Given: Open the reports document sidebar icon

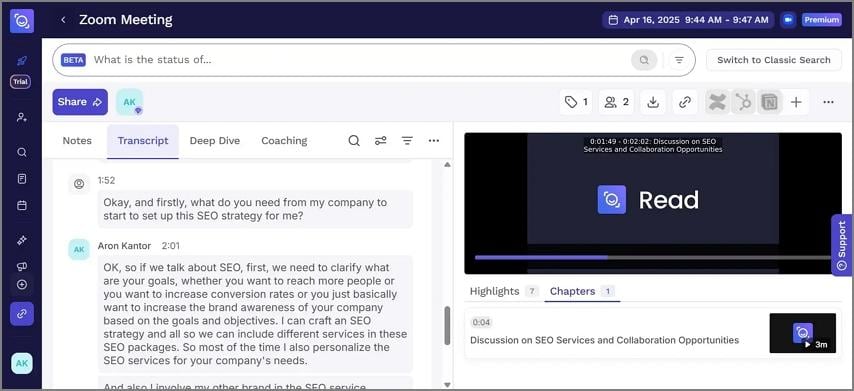Looking at the screenshot, I should [22, 179].
